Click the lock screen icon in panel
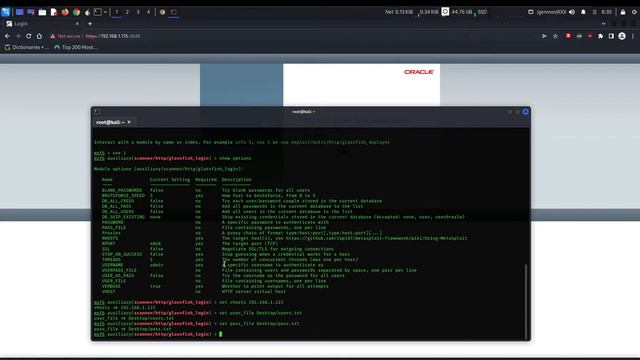Viewport: 640px width, 360px height. tap(623, 12)
